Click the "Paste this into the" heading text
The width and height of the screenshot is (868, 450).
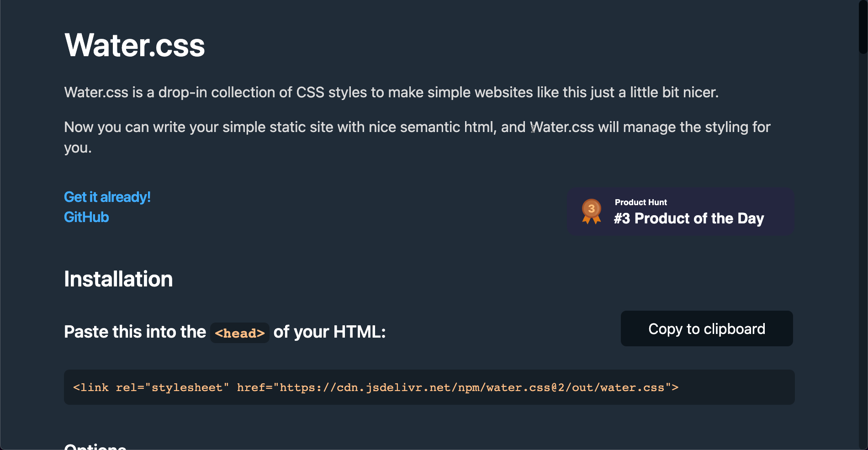point(135,332)
